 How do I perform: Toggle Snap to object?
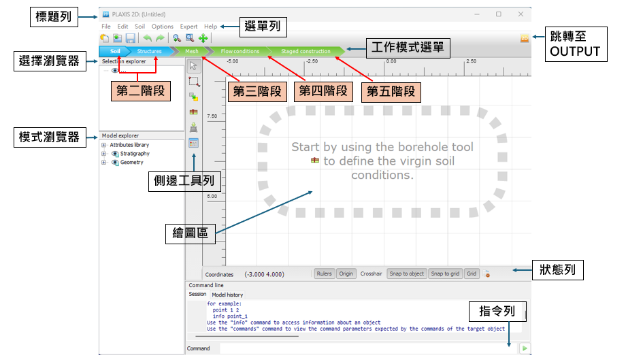(406, 274)
